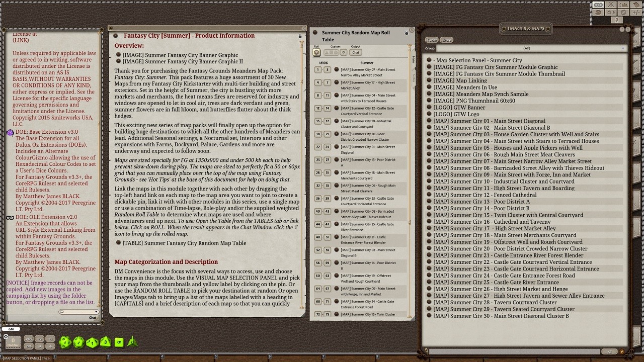
Task: Click the chain link icon in the top-right toolbar
Action: coord(598,5)
